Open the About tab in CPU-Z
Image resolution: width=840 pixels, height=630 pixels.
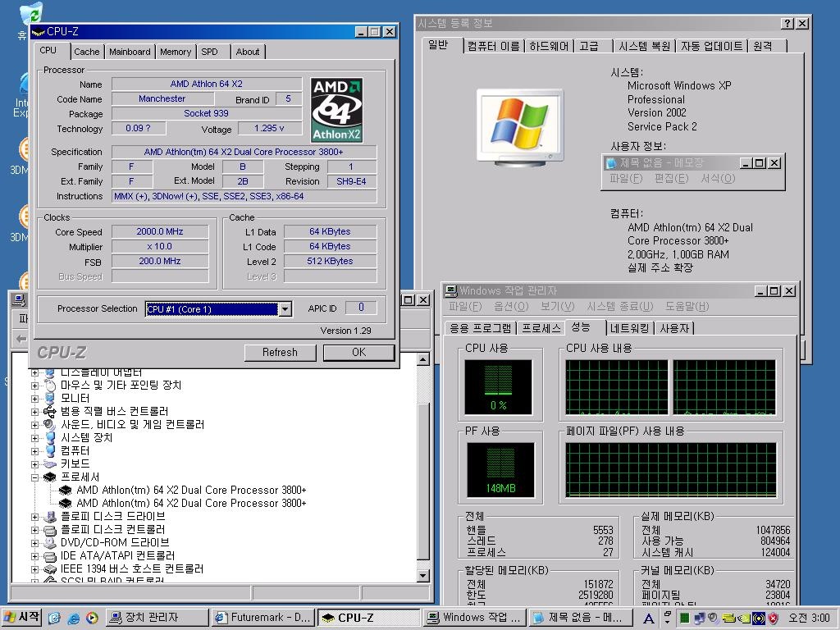pyautogui.click(x=248, y=52)
